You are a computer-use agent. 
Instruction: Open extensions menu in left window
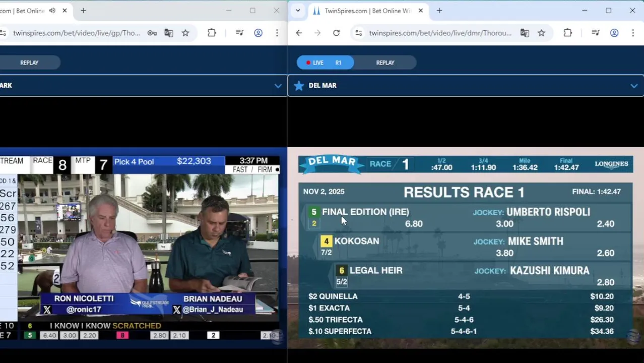[x=212, y=33]
